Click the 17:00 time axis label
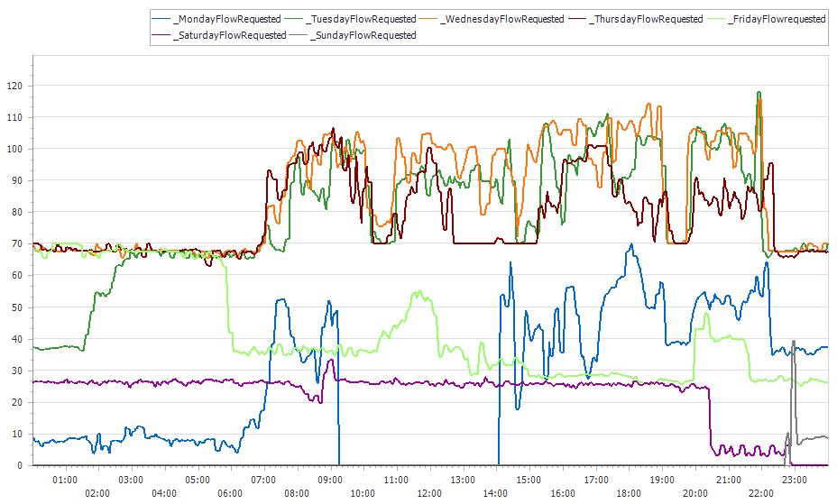The height and width of the screenshot is (504, 837). click(x=595, y=480)
